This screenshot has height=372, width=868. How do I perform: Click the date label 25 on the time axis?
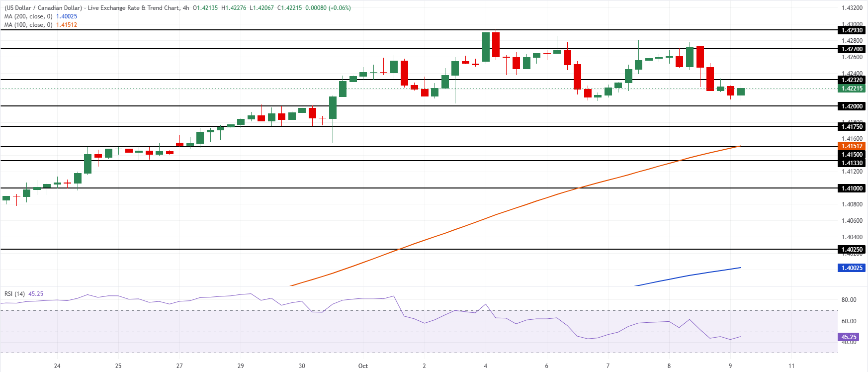click(x=118, y=366)
